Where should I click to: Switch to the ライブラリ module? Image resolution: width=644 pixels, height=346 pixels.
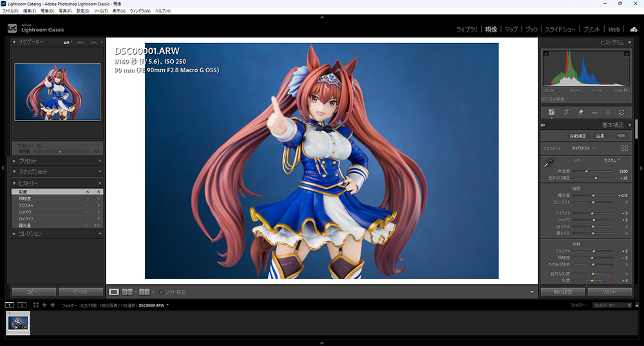(467, 30)
